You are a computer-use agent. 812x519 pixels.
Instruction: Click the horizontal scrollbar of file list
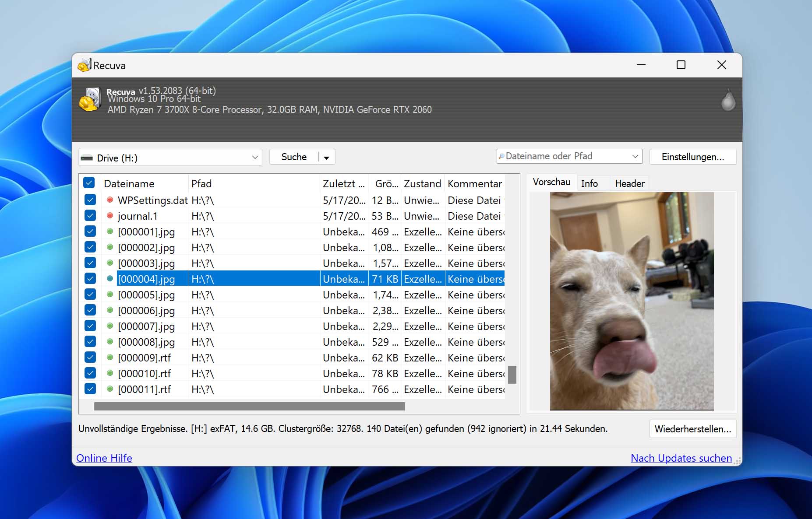(250, 407)
